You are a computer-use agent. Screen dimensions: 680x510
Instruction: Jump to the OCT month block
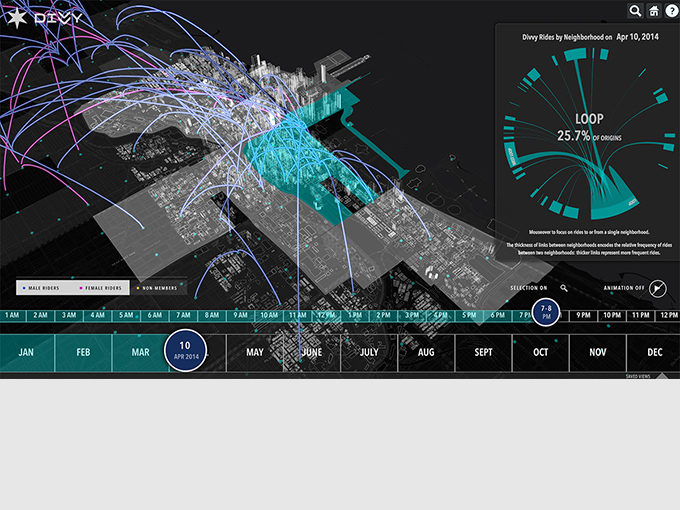tap(541, 353)
